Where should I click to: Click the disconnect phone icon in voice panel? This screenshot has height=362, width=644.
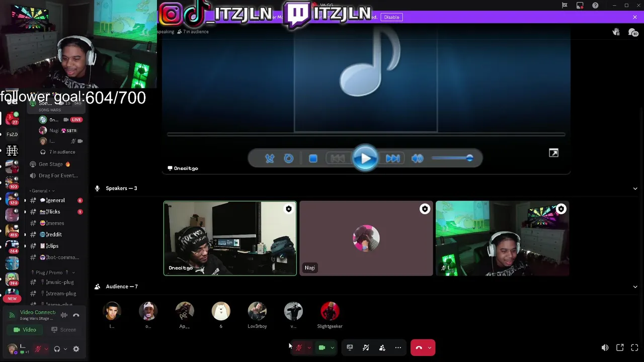pyautogui.click(x=76, y=315)
